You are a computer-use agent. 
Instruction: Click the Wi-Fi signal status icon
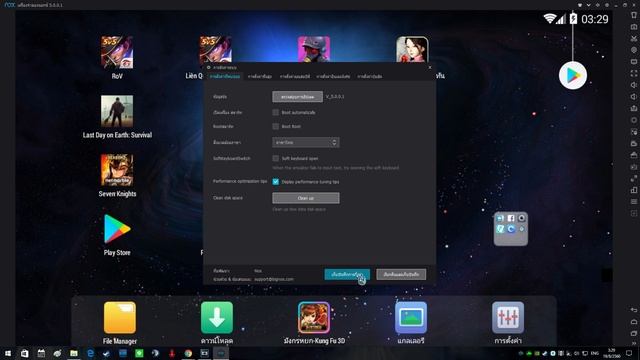point(549,18)
